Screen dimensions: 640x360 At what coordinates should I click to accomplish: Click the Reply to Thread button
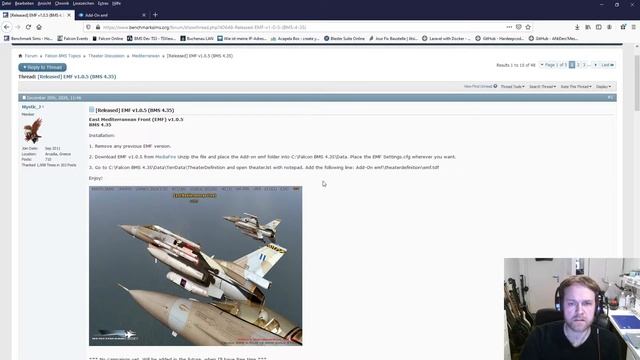click(42, 67)
